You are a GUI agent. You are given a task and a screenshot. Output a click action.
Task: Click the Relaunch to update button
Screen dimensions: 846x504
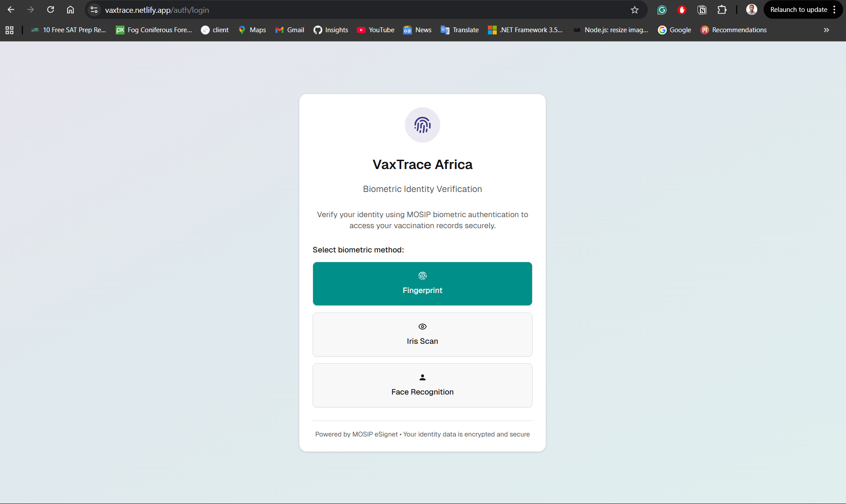pos(798,10)
